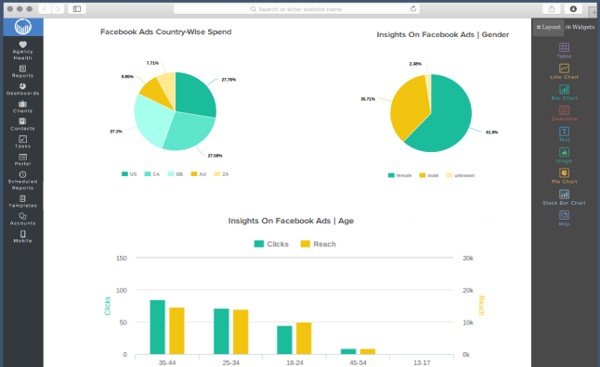600x367 pixels.
Task: Click the 18-24 Clicks bar
Action: (285, 340)
